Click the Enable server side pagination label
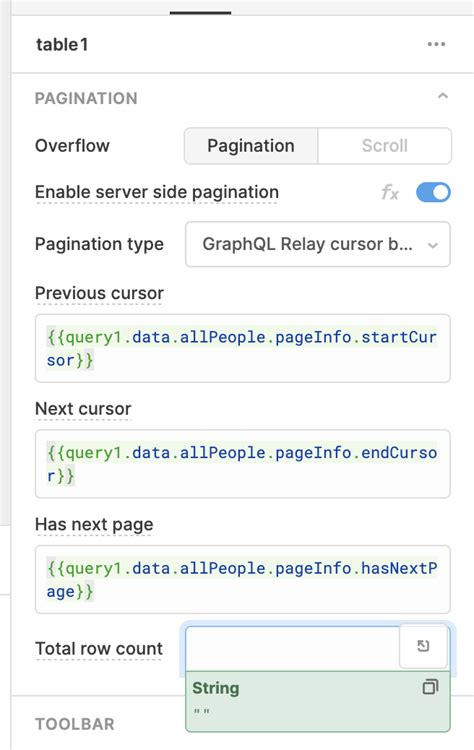The image size is (474, 750). coord(157,192)
